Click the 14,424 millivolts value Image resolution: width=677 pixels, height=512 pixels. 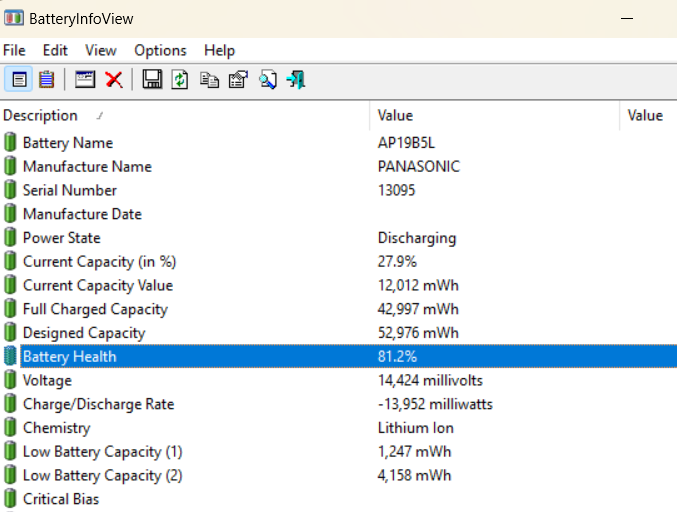[x=430, y=380]
